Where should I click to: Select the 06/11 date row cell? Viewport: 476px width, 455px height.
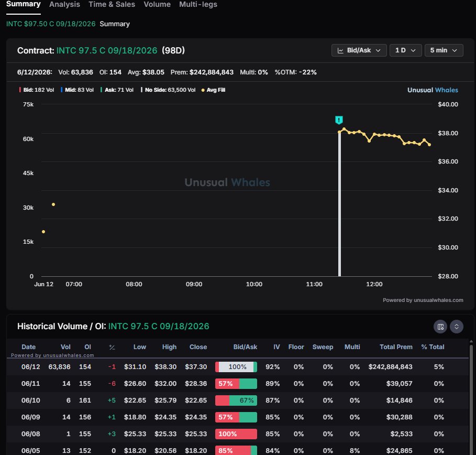coord(31,384)
